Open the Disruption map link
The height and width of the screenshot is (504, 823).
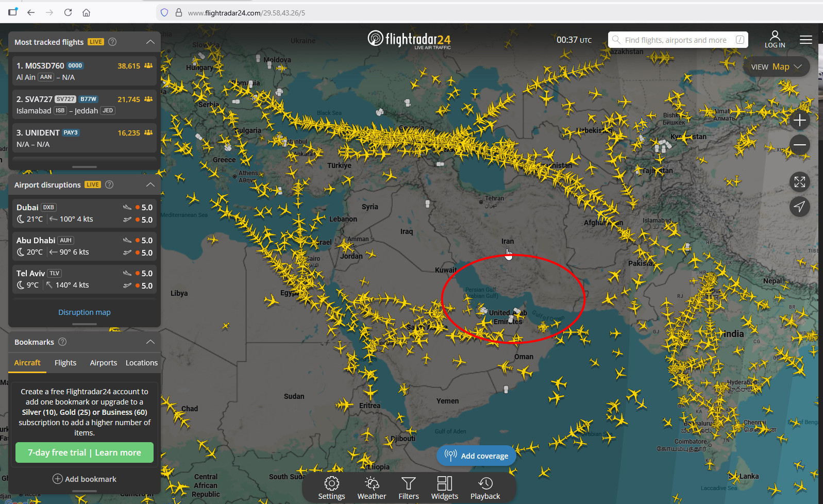coord(85,312)
